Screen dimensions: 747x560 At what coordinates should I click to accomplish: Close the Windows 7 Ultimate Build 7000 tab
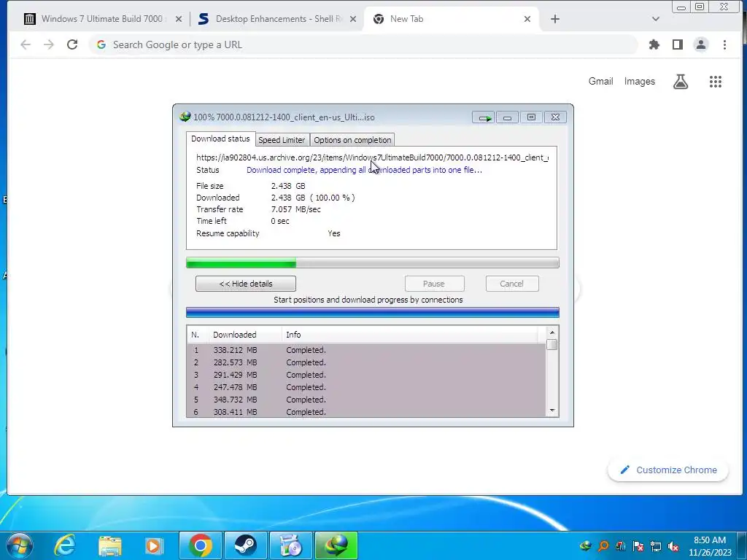179,19
